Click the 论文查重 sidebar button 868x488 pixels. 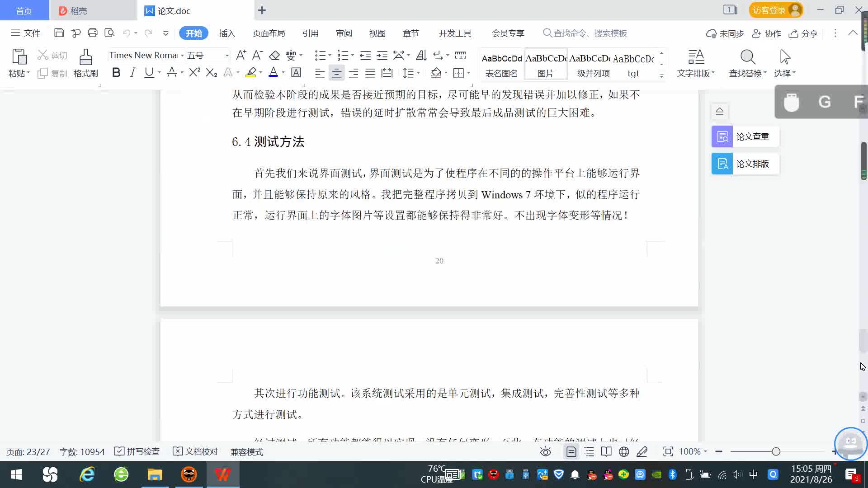[x=745, y=136]
